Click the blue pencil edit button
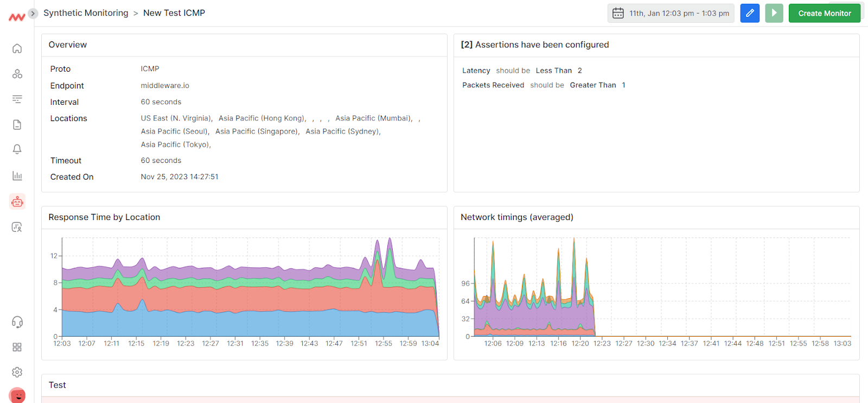 coord(750,13)
